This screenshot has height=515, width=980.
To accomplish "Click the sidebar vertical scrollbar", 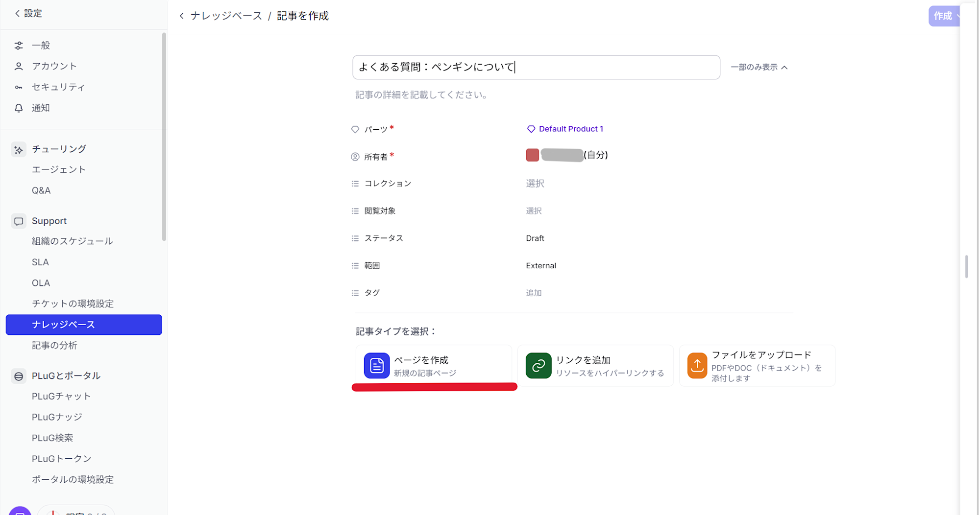I will tap(164, 137).
